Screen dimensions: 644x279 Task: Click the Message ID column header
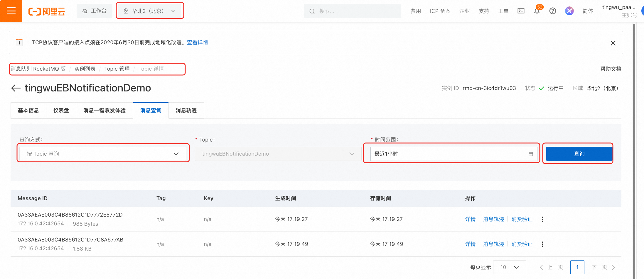click(x=33, y=198)
